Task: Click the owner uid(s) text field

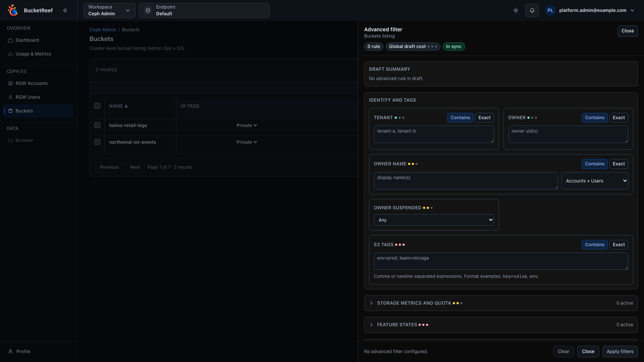Action: 568,134
